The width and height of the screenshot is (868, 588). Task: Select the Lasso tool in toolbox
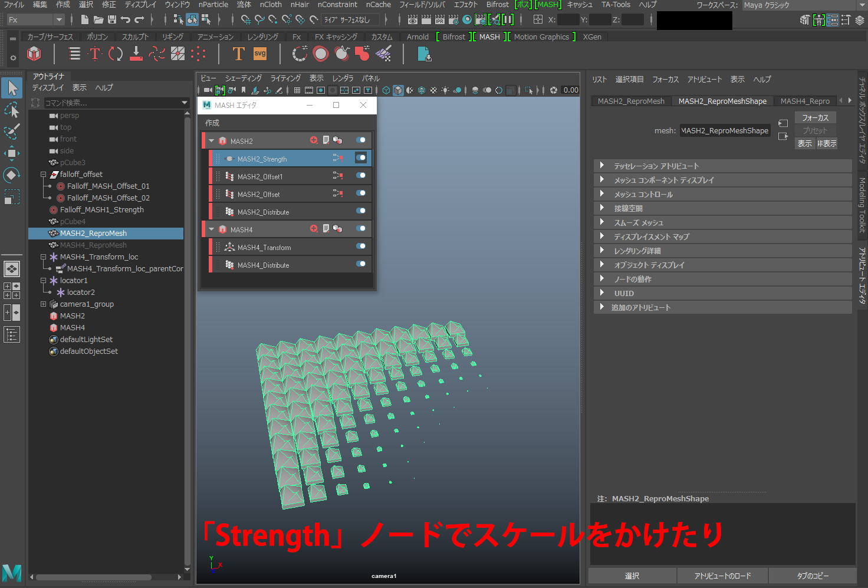point(12,110)
